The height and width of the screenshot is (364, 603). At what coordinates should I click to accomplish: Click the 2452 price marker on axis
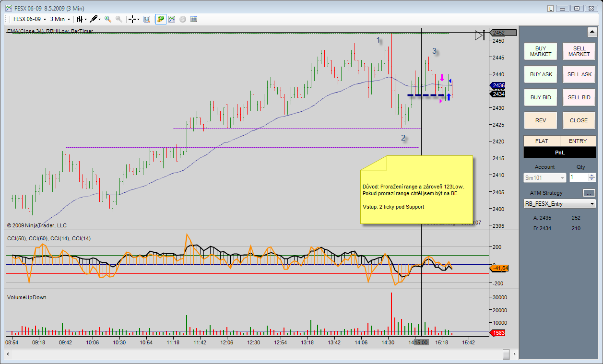502,33
